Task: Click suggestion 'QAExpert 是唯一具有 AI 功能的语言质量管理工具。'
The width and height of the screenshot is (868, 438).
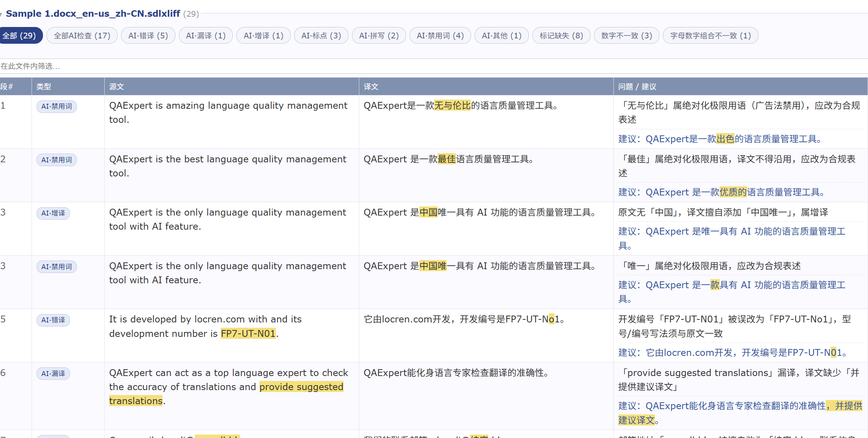Action: pos(732,238)
